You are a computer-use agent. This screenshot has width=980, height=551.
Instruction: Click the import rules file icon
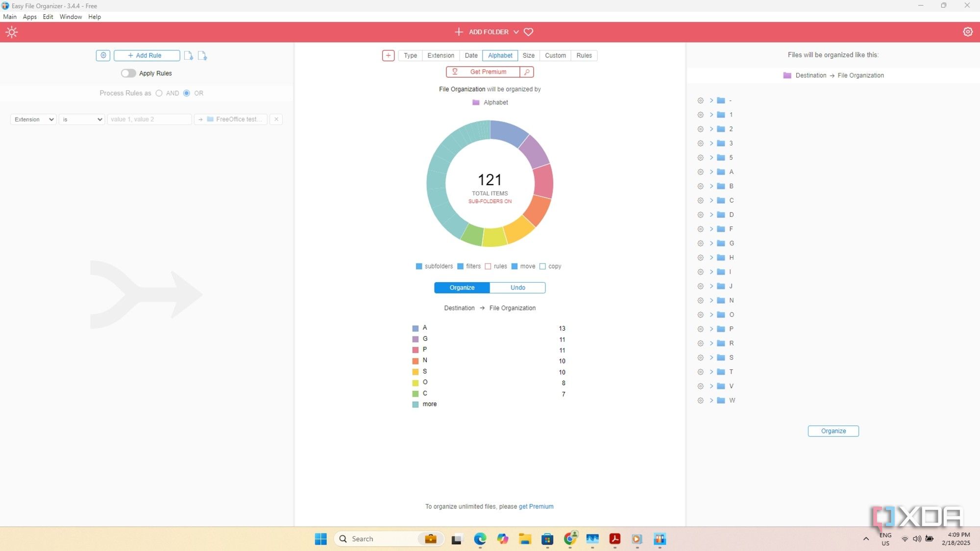click(x=189, y=55)
